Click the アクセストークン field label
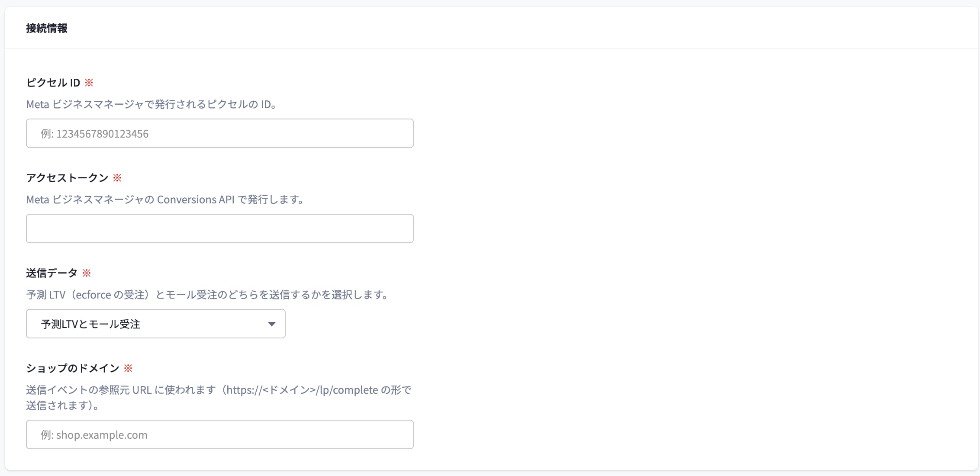The width and height of the screenshot is (980, 476). 67,178
